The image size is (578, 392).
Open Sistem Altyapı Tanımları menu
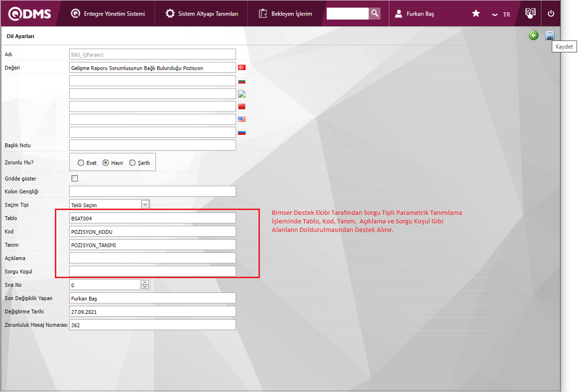(202, 14)
